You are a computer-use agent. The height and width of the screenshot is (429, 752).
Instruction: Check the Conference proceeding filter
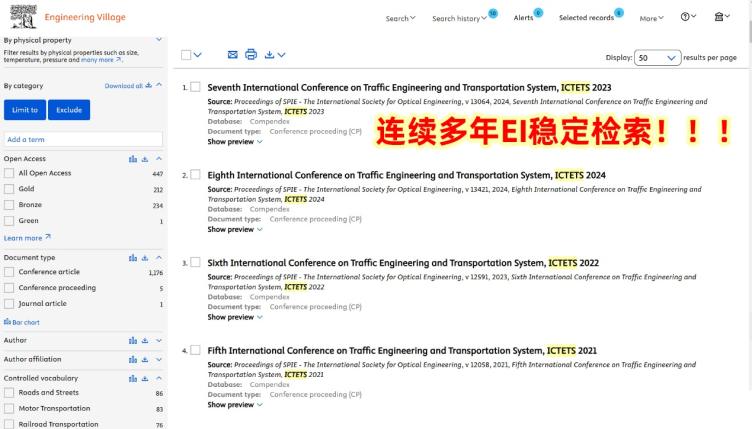coord(9,288)
